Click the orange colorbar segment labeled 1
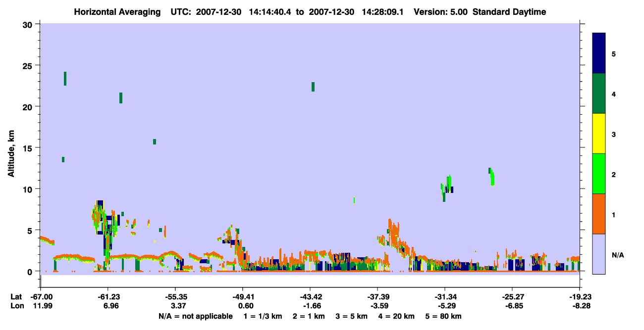This screenshot has width=644, height=330. [599, 214]
